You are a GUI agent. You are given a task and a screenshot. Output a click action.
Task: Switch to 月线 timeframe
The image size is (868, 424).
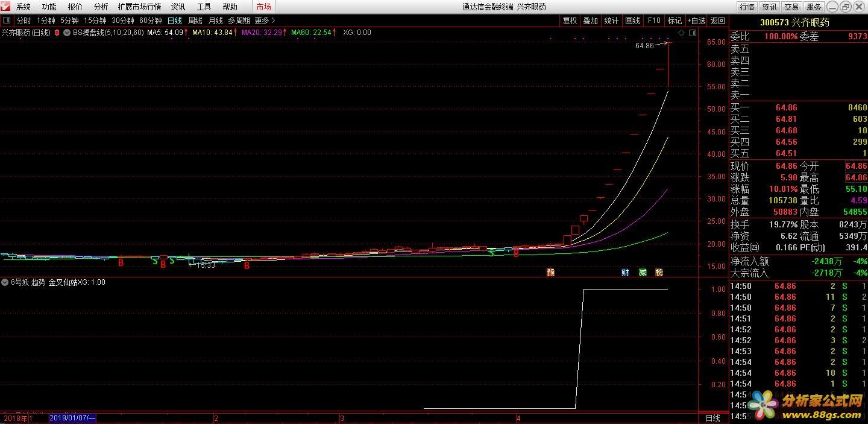pyautogui.click(x=215, y=21)
